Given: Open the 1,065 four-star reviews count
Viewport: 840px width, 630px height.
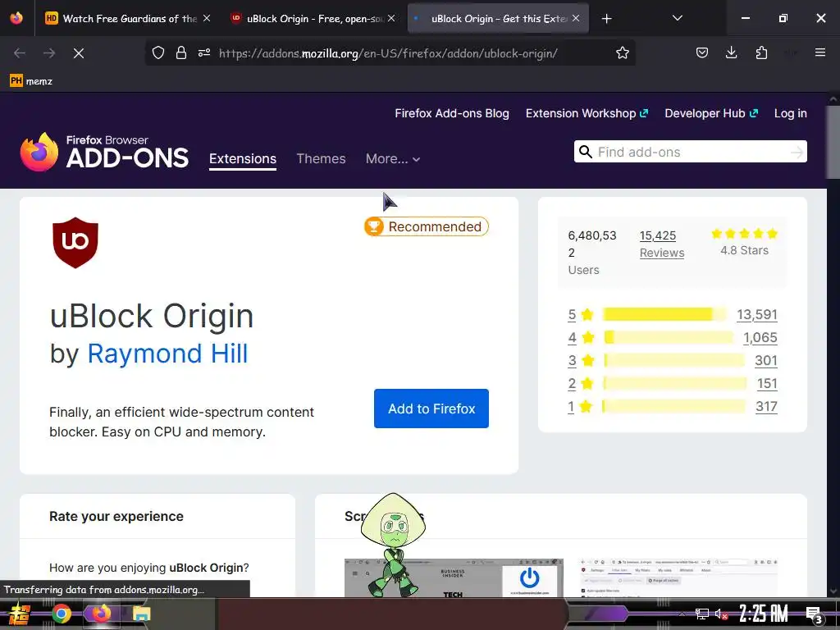Looking at the screenshot, I should [760, 337].
